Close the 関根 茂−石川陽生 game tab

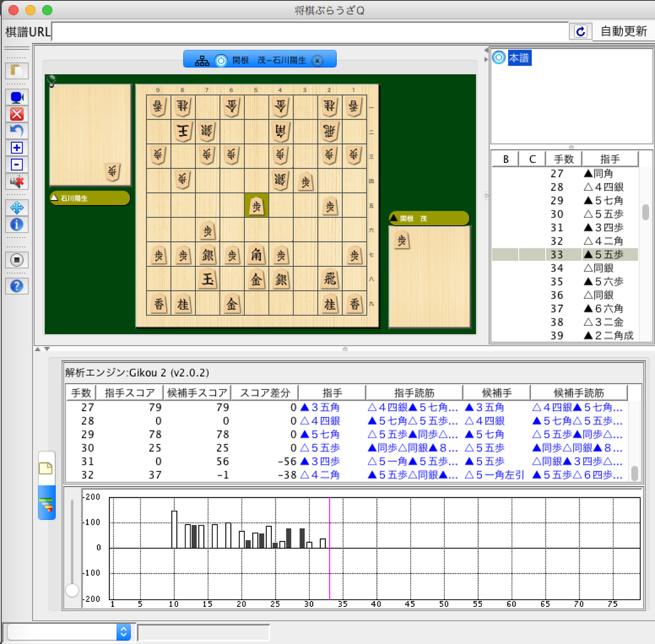point(318,60)
